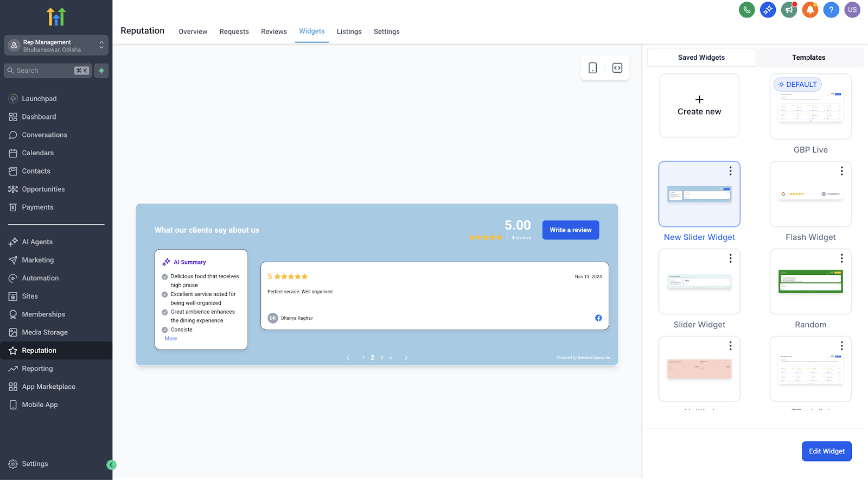Jump to review page 1
868x480 pixels.
363,358
